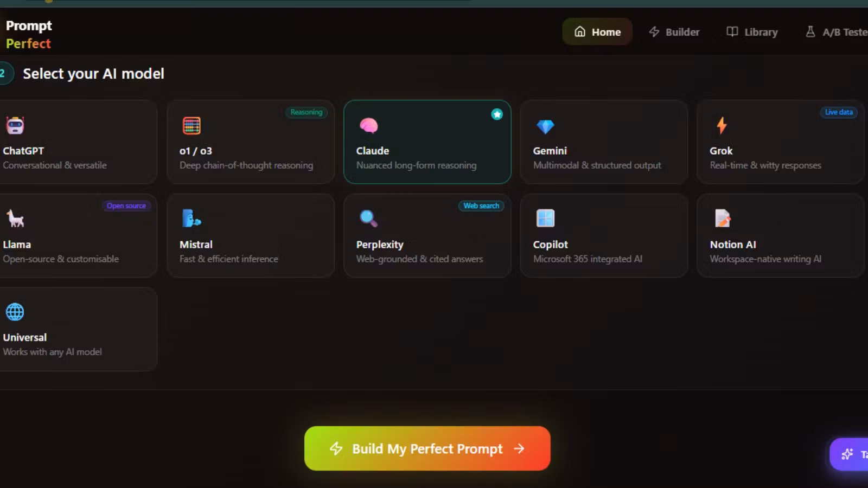Open the Home tab
The width and height of the screenshot is (868, 488).
pyautogui.click(x=597, y=31)
